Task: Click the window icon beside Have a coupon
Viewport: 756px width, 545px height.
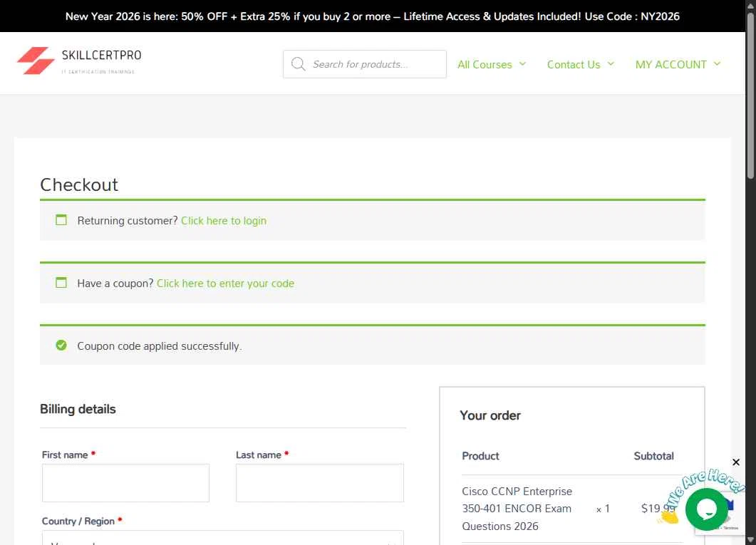Action: click(61, 282)
